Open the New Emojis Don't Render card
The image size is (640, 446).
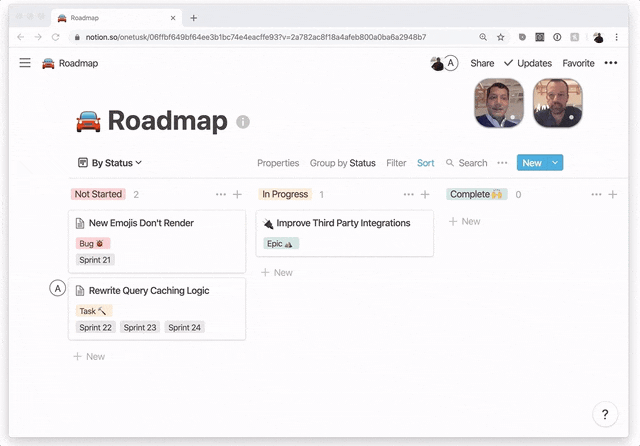157,241
